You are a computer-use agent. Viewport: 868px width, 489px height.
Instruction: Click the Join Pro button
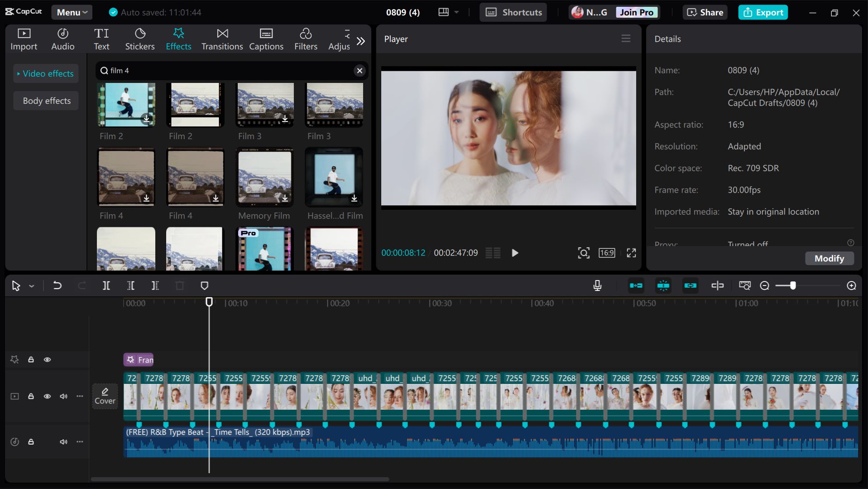(x=637, y=12)
